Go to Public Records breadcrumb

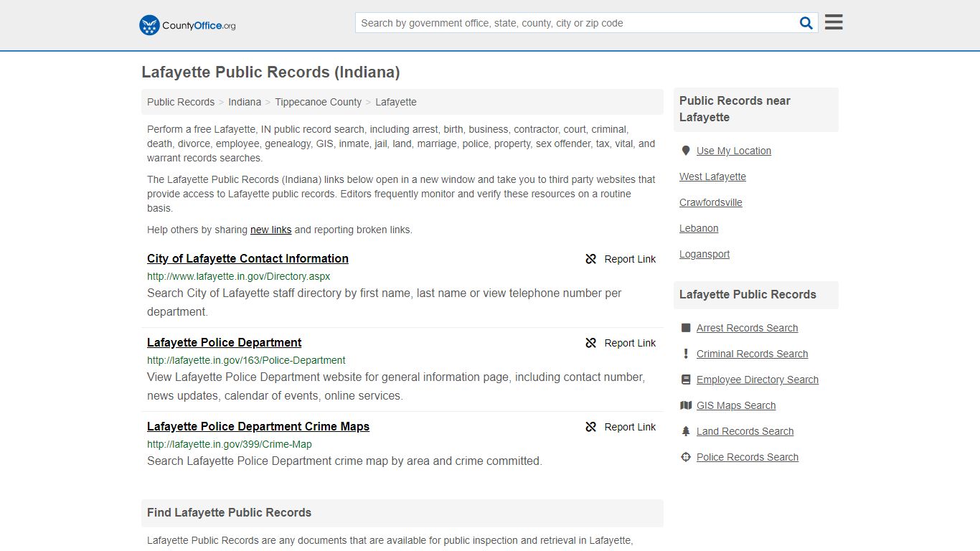coord(181,102)
